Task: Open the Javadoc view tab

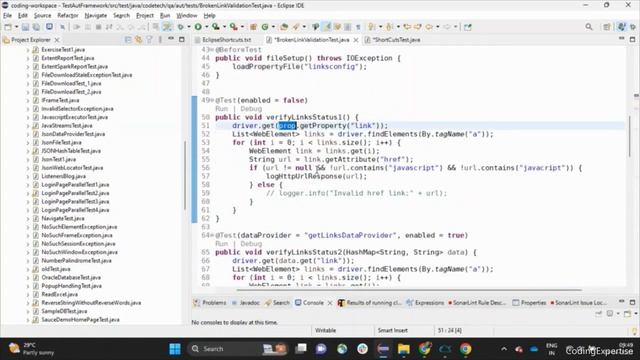Action: coord(246,303)
